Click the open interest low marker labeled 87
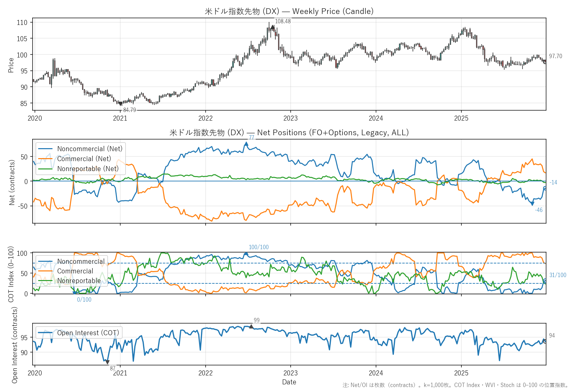574x392 pixels. click(107, 362)
